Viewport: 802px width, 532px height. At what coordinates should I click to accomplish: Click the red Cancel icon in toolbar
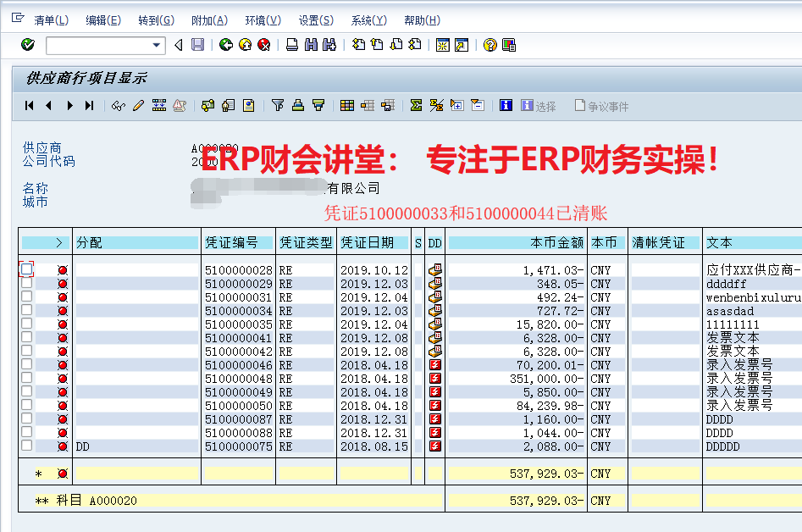click(264, 45)
